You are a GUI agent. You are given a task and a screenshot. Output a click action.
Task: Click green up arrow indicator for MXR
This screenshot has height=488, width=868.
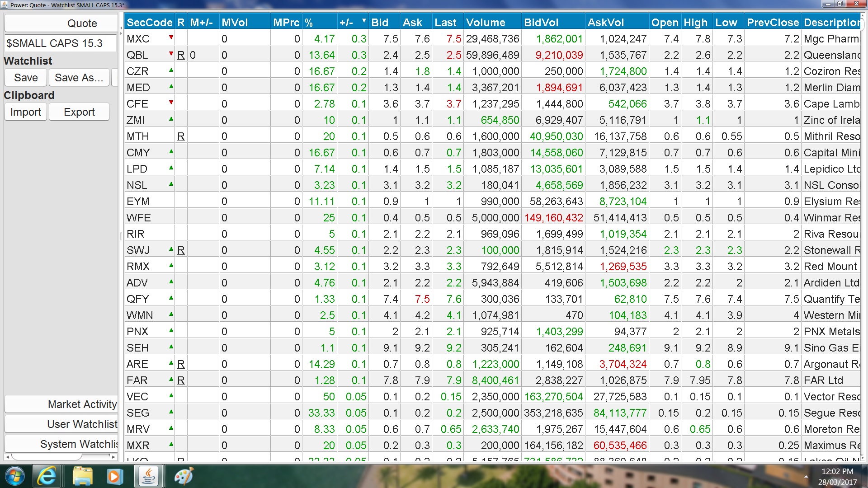(171, 444)
